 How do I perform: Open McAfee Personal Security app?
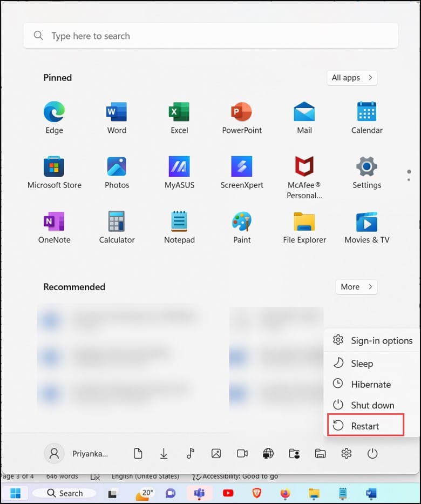click(x=304, y=177)
